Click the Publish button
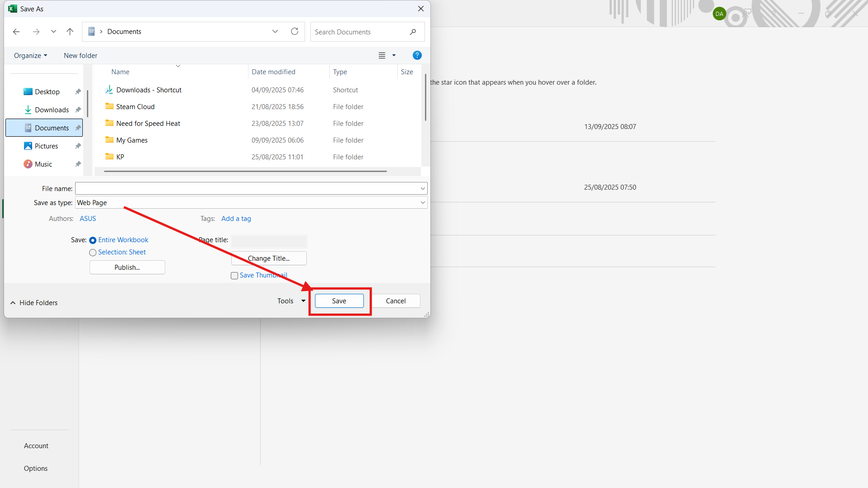The width and height of the screenshot is (868, 488). (x=127, y=268)
